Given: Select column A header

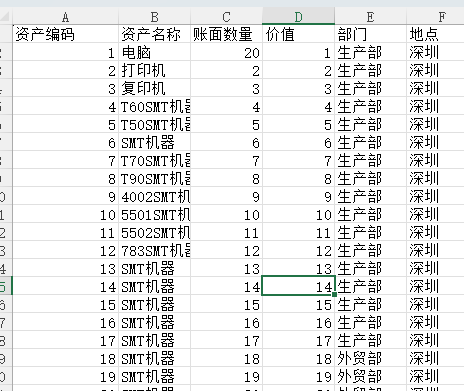Looking at the screenshot, I should click(65, 16).
